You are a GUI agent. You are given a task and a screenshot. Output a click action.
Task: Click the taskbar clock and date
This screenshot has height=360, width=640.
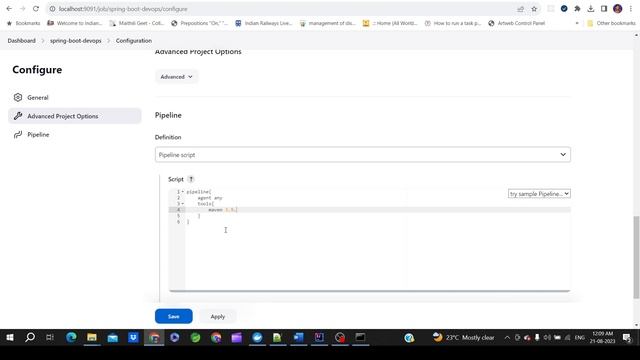click(602, 338)
